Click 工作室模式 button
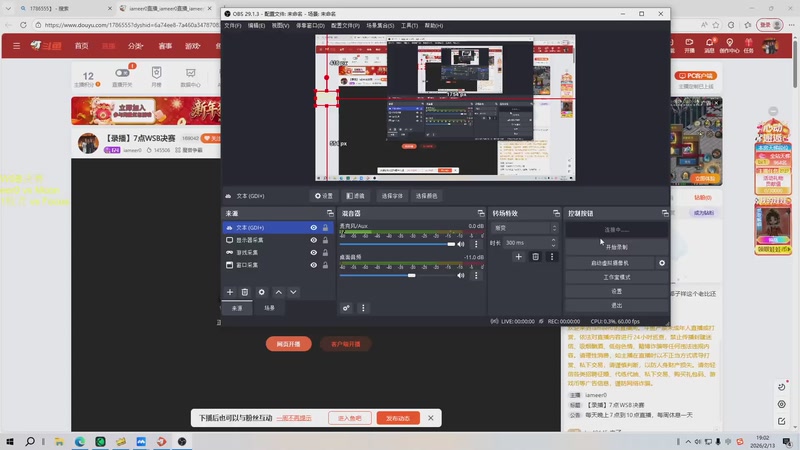 617,278
